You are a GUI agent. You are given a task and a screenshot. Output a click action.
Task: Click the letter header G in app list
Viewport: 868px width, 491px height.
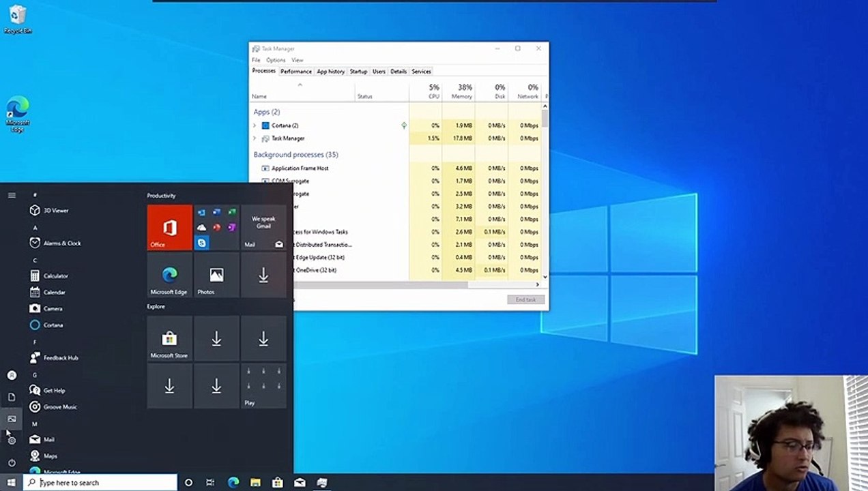tap(35, 374)
